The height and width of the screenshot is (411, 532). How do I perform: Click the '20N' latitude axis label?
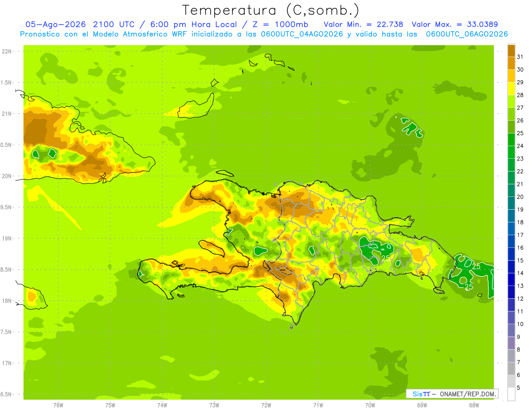[7, 176]
